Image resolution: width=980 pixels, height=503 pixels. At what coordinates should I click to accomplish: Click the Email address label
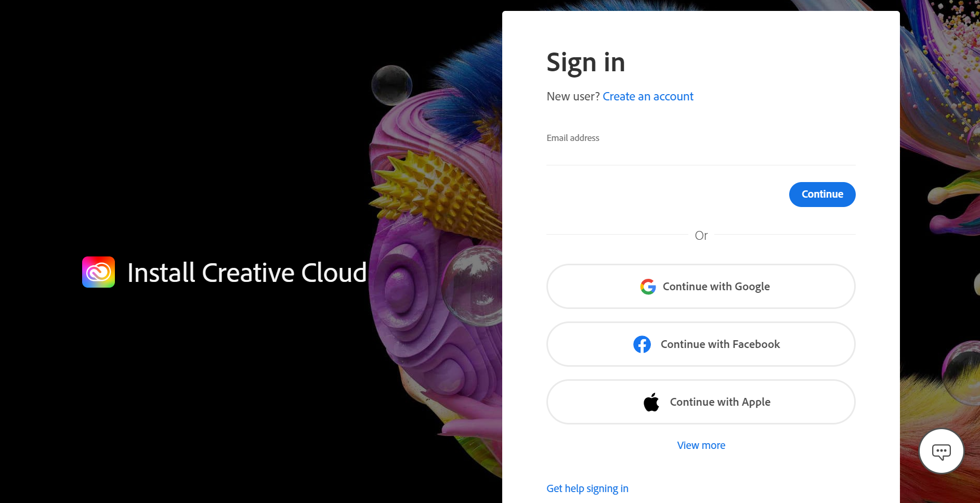(x=573, y=138)
